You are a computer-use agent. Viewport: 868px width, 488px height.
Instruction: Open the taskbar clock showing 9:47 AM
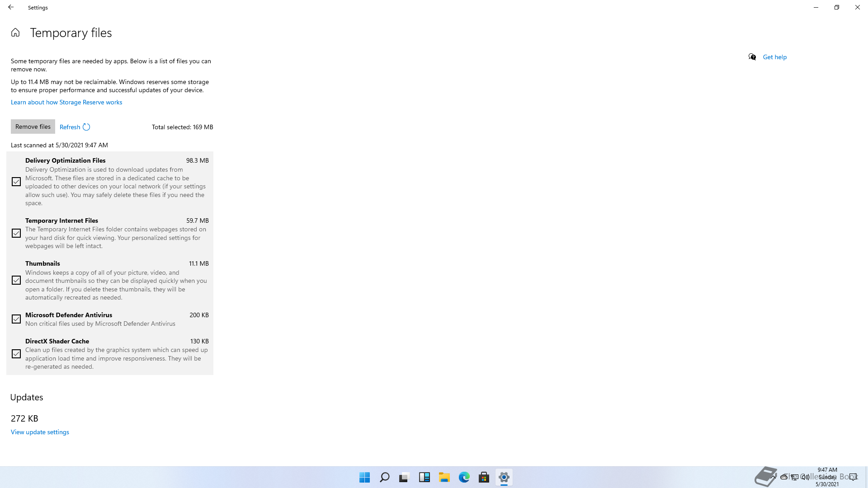(827, 477)
